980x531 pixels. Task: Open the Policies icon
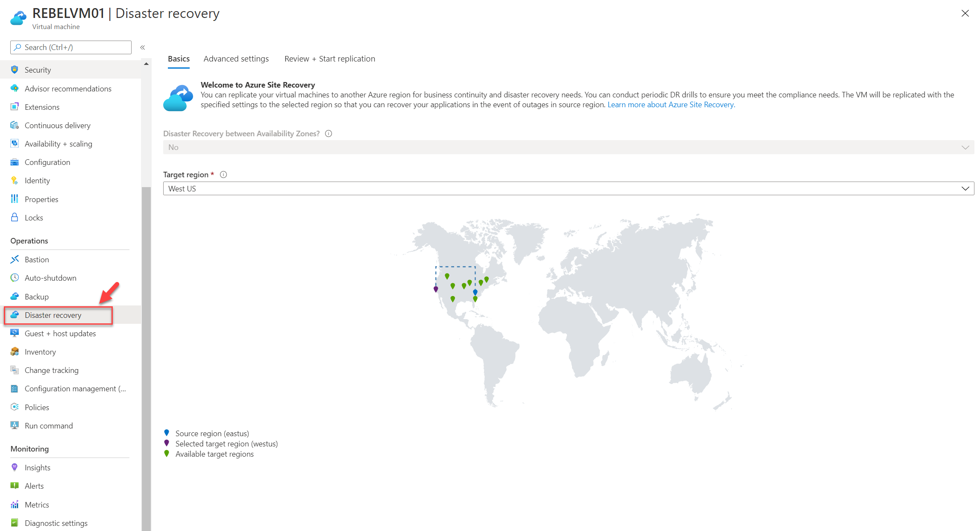15,407
